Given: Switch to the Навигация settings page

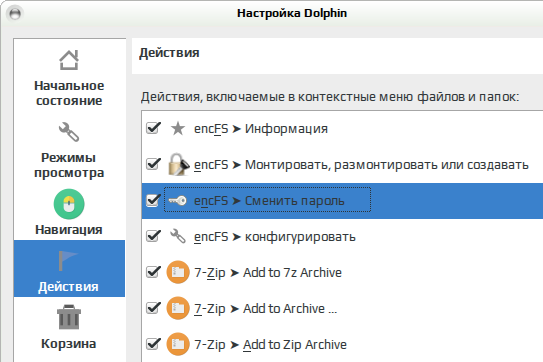Looking at the screenshot, I should click(x=69, y=212).
